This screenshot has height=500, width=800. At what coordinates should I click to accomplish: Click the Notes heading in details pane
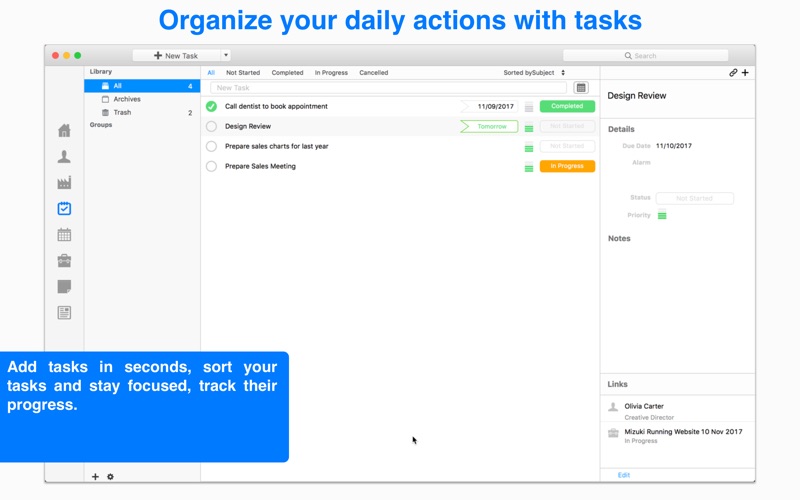[x=619, y=238]
